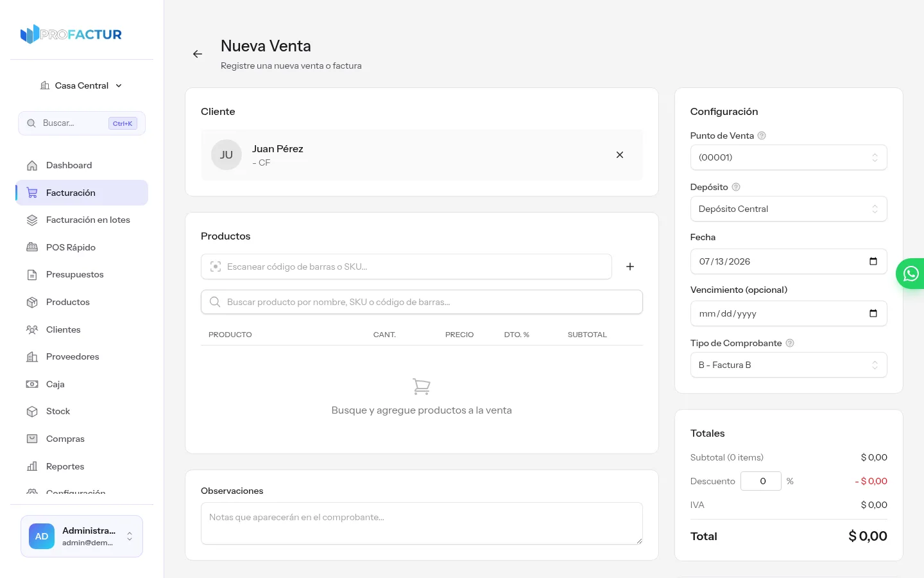Open the WhatsApp chat button

[911, 274]
